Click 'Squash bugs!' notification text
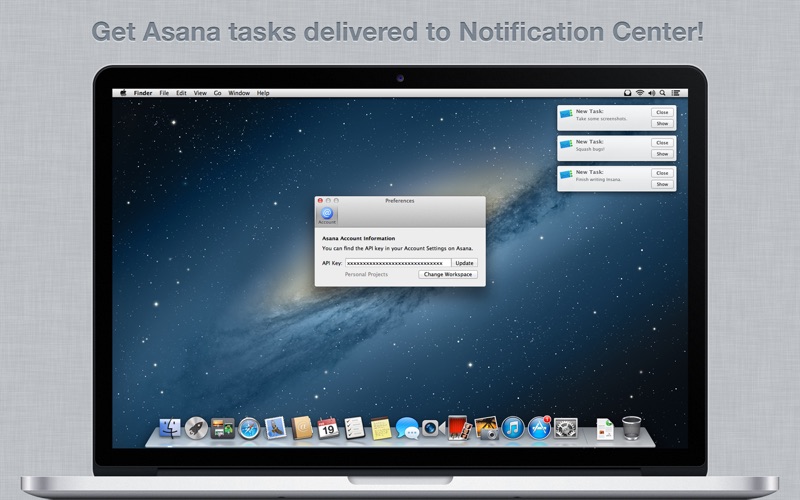This screenshot has width=800, height=500. 590,149
